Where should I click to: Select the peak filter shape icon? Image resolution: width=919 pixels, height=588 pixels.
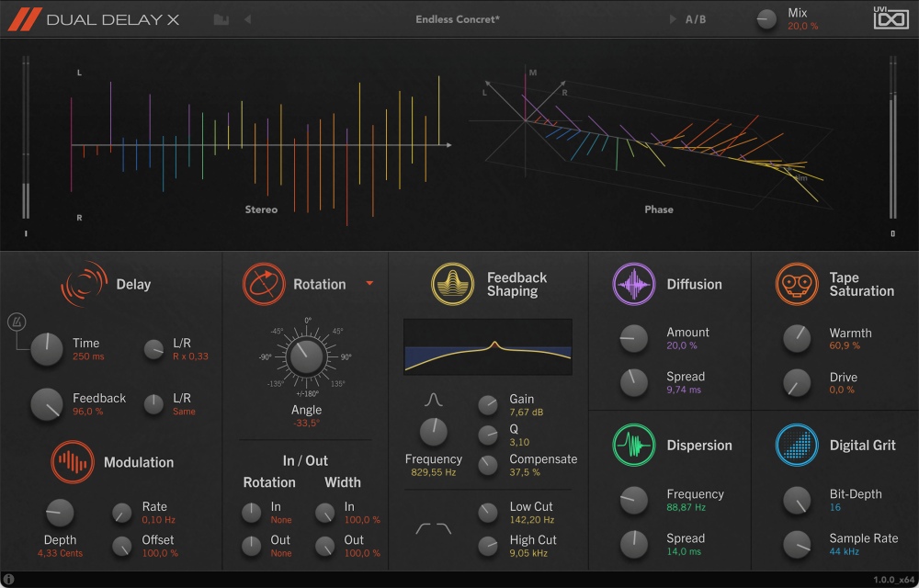(433, 400)
